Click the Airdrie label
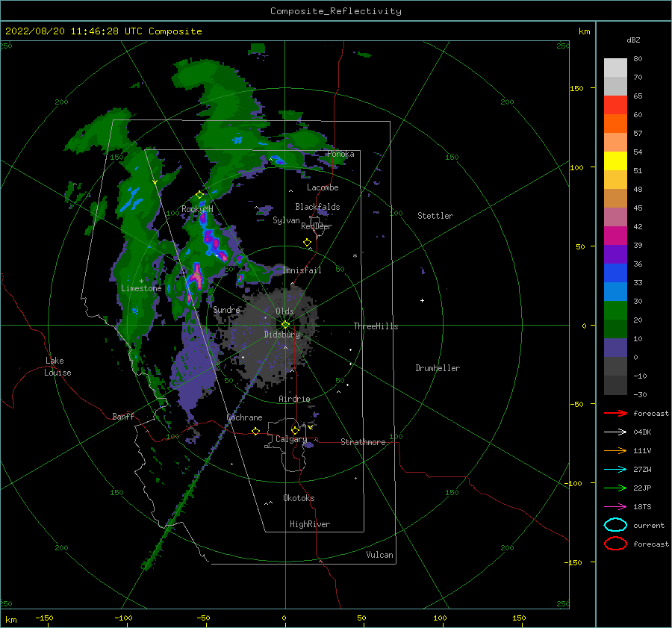672x628 pixels. [294, 399]
